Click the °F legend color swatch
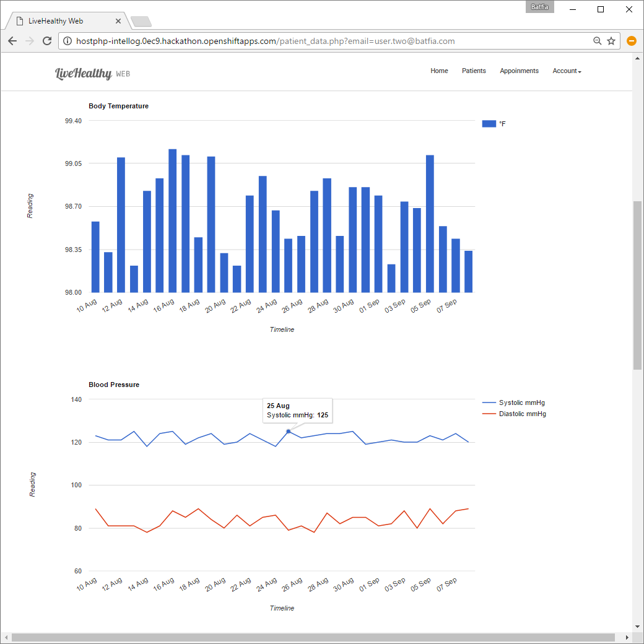The image size is (644, 644). 489,124
